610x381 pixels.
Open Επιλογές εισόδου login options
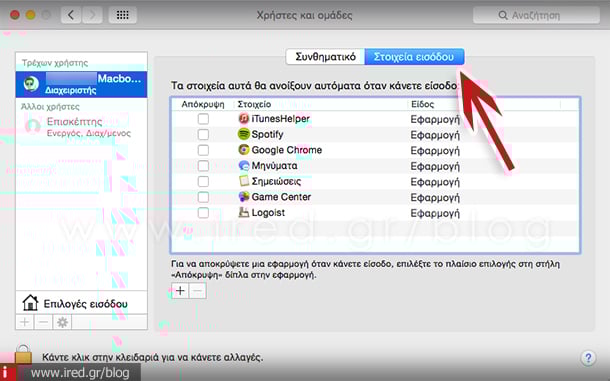[82, 303]
